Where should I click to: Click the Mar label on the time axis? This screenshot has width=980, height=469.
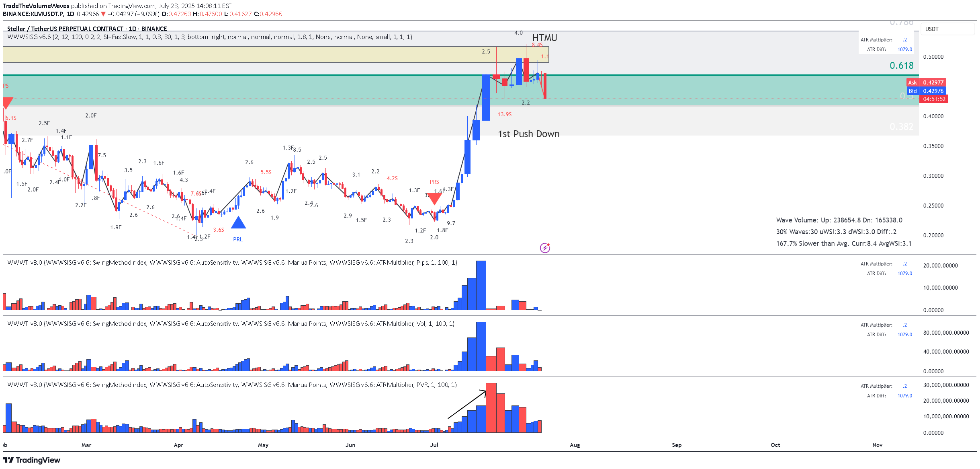tap(86, 445)
